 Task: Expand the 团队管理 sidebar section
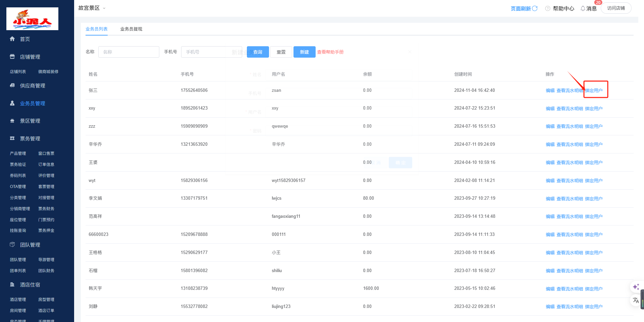[30, 245]
